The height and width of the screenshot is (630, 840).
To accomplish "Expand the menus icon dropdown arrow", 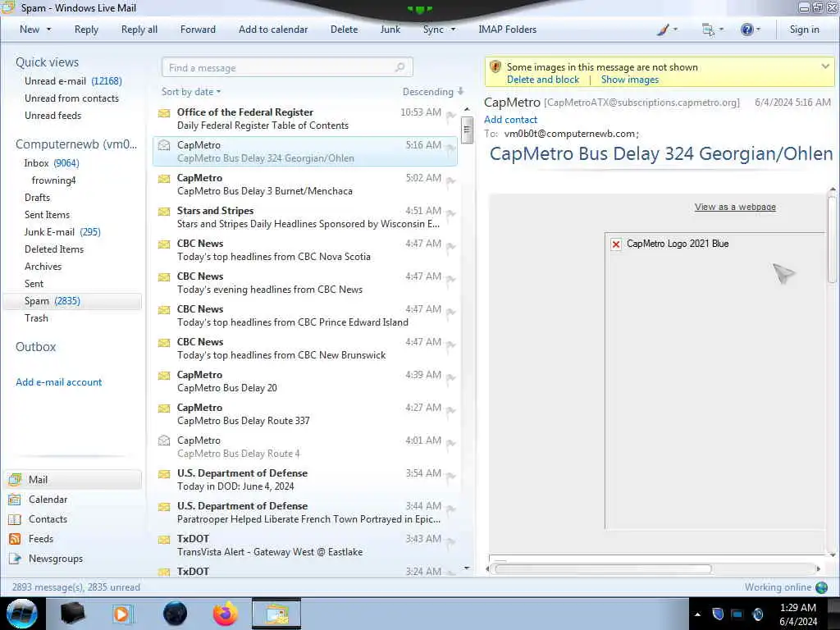I will [x=721, y=30].
